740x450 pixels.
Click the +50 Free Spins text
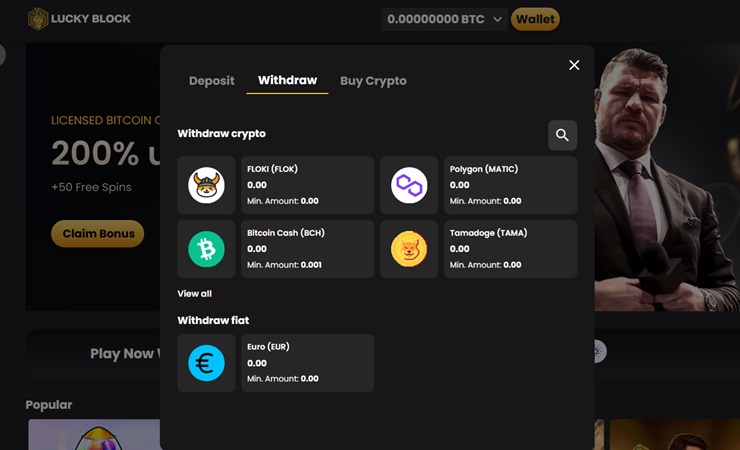point(92,187)
